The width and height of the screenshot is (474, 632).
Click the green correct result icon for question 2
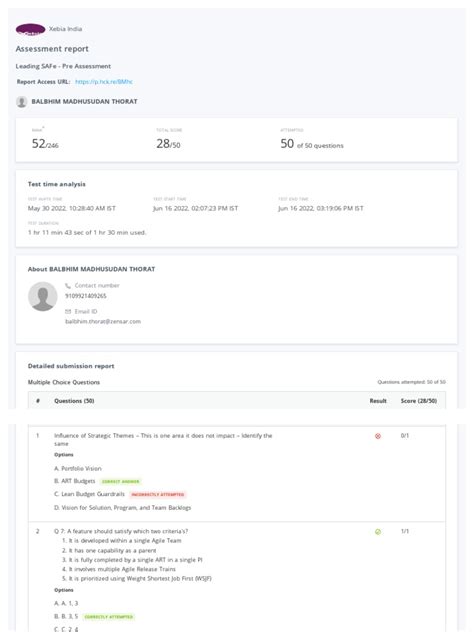point(378,532)
